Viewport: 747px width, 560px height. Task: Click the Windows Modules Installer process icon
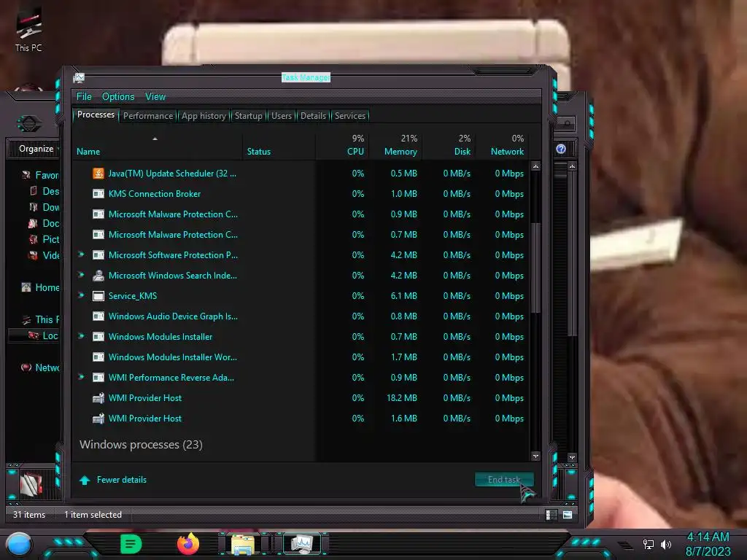tap(98, 337)
